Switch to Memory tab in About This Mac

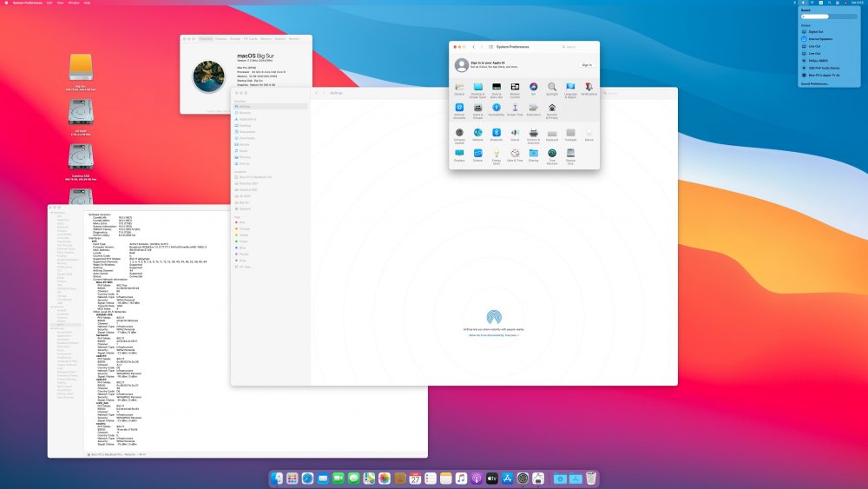pos(266,39)
